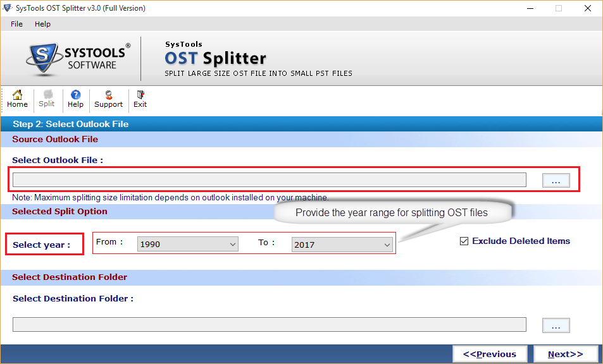Open the File menu
Image resolution: width=603 pixels, height=364 pixels.
16,24
